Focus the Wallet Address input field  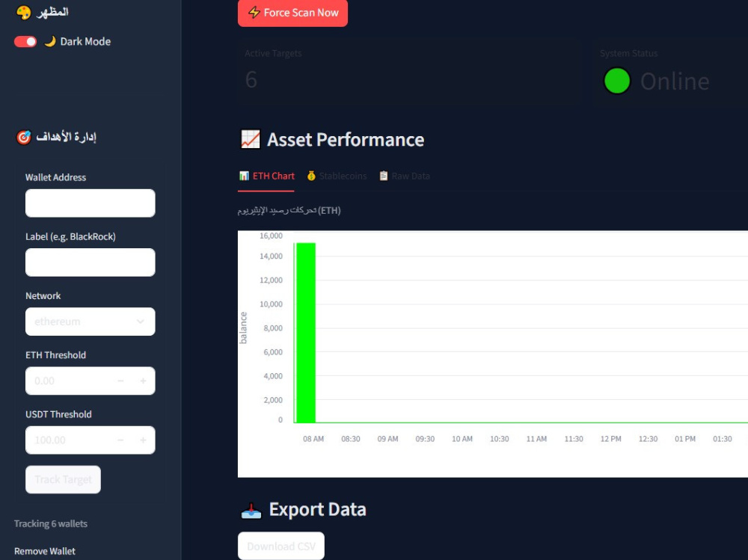coord(91,203)
